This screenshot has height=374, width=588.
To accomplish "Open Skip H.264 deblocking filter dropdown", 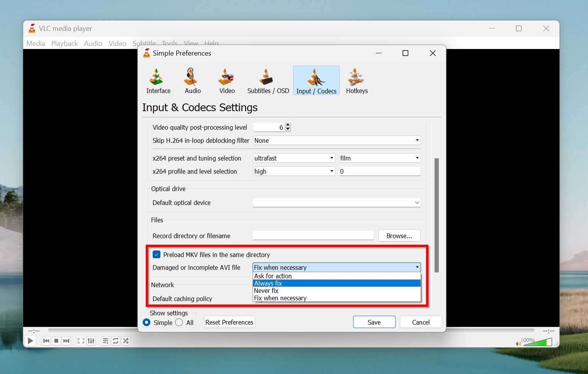I will (x=337, y=140).
